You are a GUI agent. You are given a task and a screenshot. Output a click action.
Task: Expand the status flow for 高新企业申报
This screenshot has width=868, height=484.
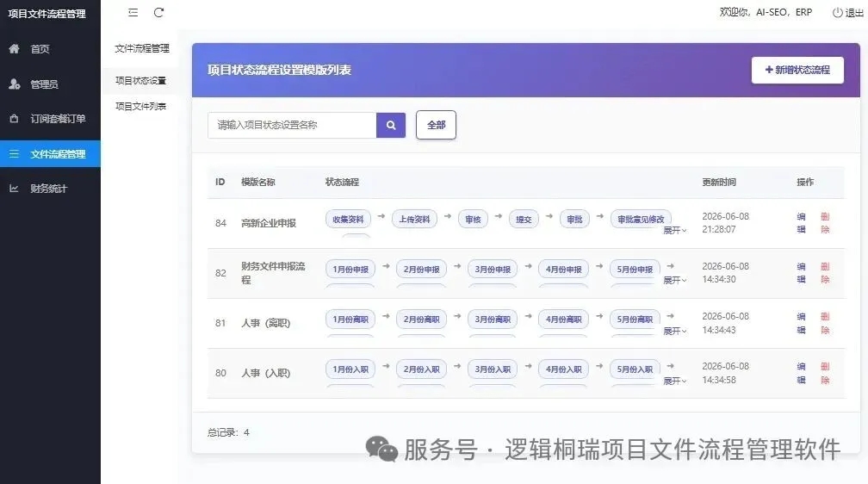[x=675, y=230]
